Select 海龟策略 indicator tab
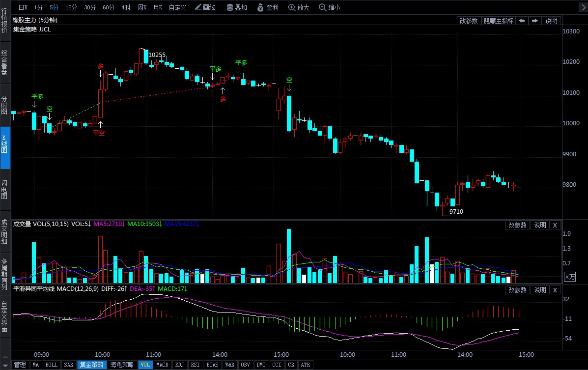The width and height of the screenshot is (588, 370). 122,365
